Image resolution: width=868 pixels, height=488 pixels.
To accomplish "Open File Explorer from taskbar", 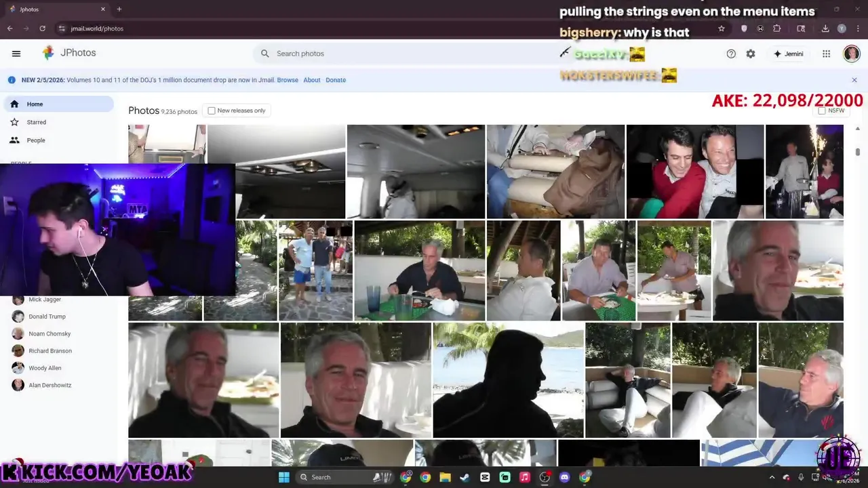I will pyautogui.click(x=445, y=477).
